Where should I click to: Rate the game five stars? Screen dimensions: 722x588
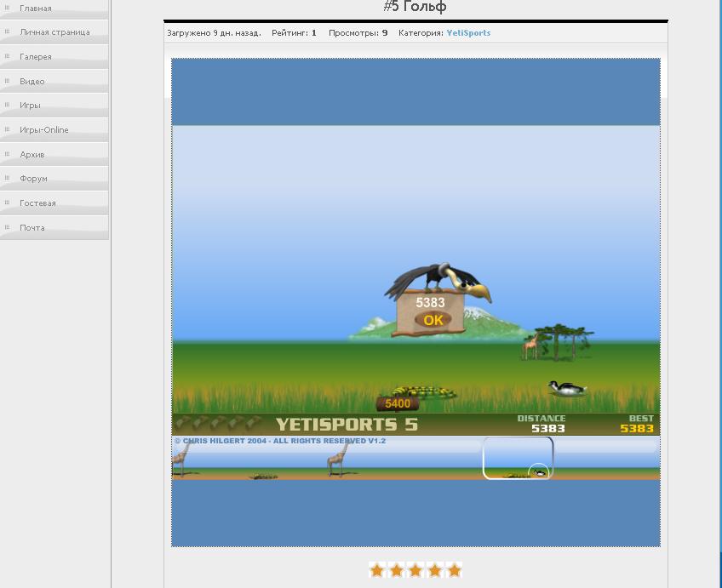(x=454, y=570)
